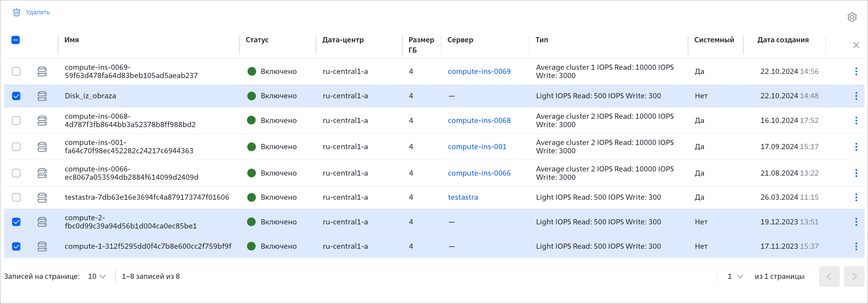Viewport: 868px width, 304px height.
Task: Click disk icon of Disk_iz_obraza row
Action: click(42, 96)
